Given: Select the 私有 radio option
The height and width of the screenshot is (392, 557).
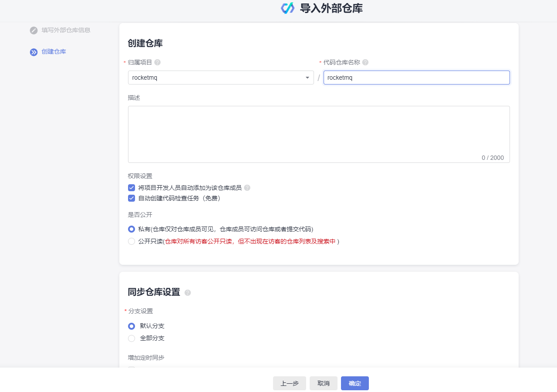Looking at the screenshot, I should [x=132, y=229].
